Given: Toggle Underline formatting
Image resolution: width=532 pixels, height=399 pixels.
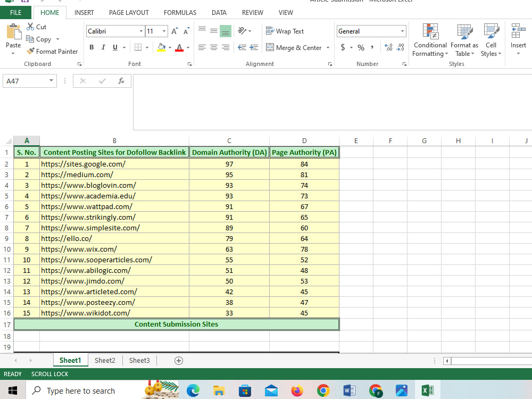Looking at the screenshot, I should click(x=115, y=47).
